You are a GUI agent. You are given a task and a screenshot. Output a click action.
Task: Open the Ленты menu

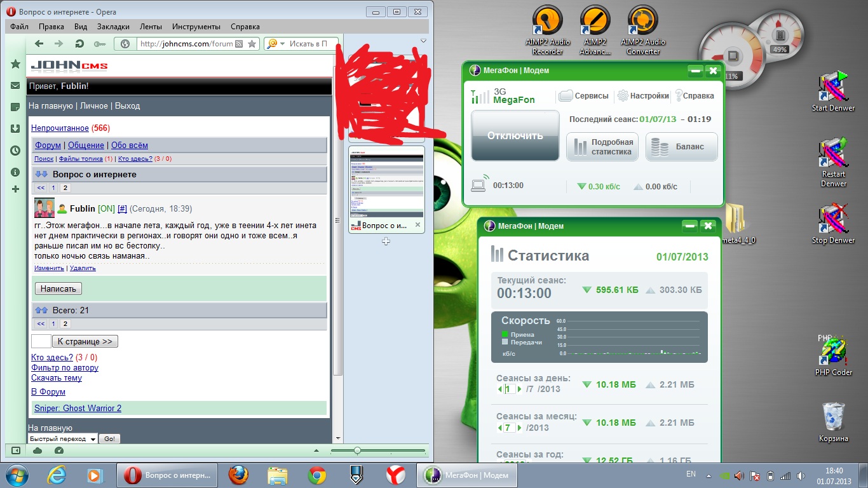[x=151, y=27]
